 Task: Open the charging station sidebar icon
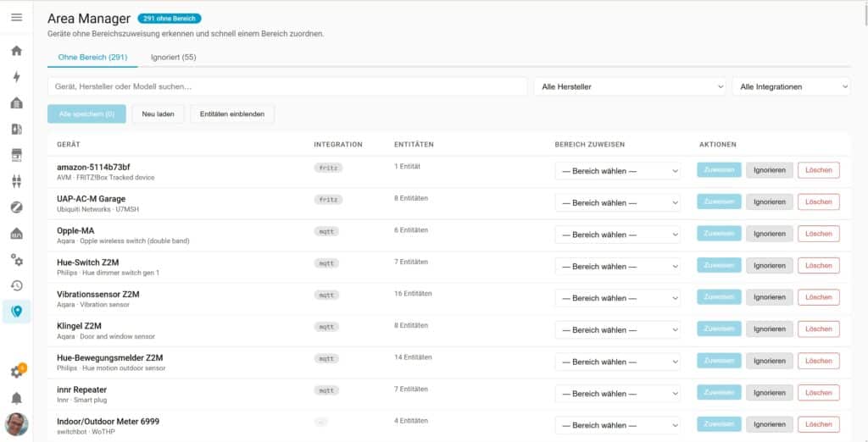(x=17, y=130)
